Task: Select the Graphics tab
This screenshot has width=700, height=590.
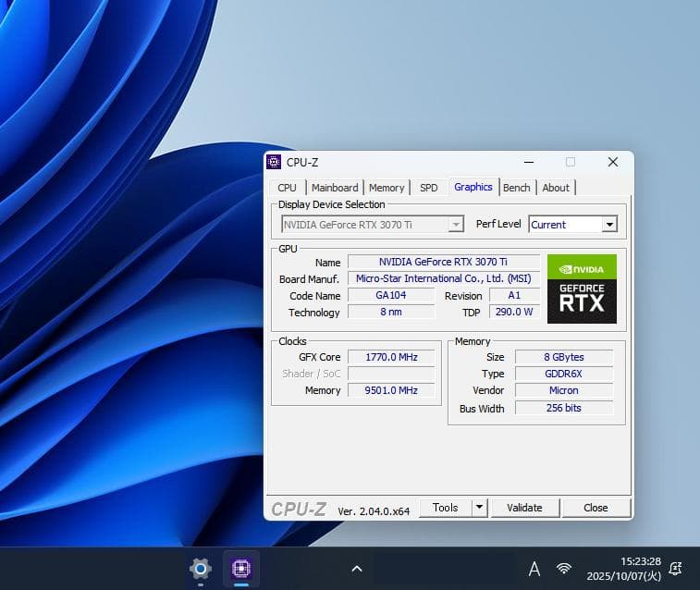Action: (473, 187)
